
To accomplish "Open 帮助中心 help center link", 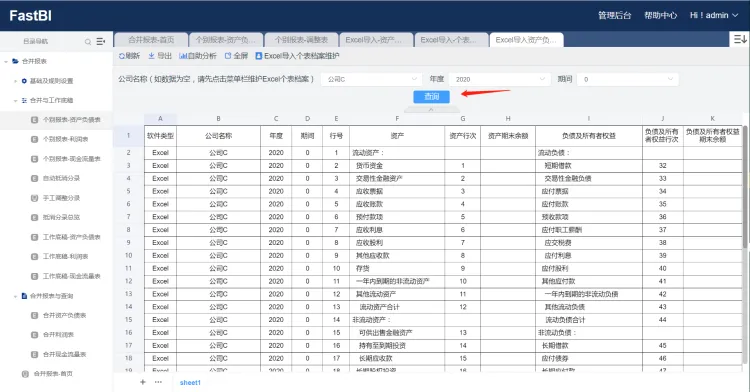I will (x=660, y=15).
